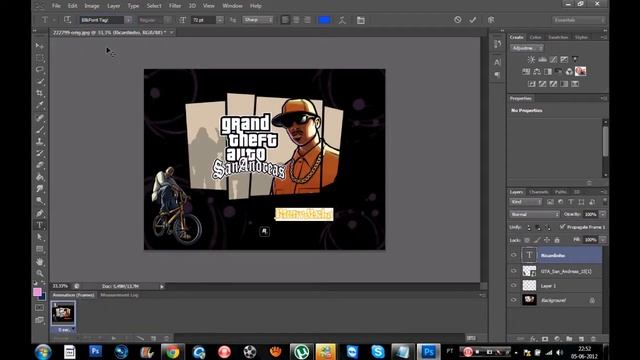
Task: Cancel current text edits
Action: (458, 20)
